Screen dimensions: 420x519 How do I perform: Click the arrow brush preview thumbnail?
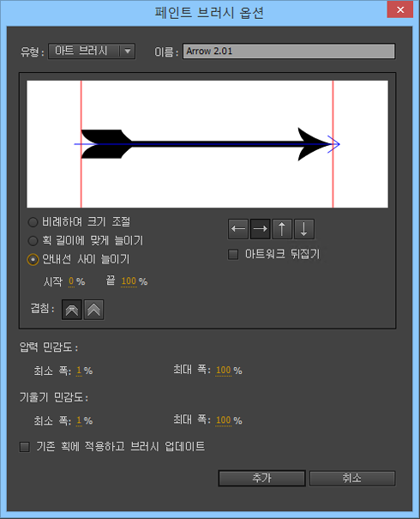pos(207,144)
